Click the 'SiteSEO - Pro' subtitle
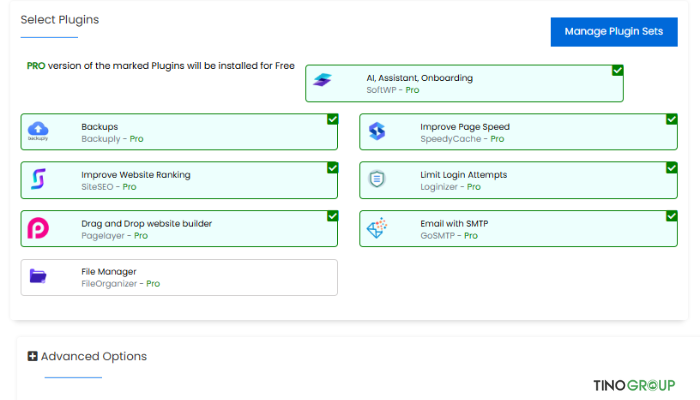The height and width of the screenshot is (400, 700). point(108,187)
